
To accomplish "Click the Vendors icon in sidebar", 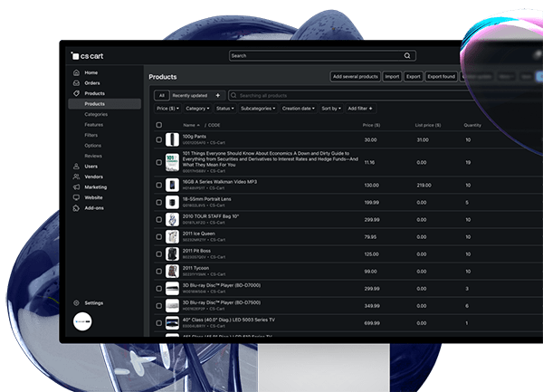I will coord(75,177).
